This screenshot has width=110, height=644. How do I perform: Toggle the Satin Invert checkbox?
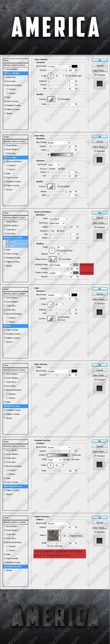(58, 320)
